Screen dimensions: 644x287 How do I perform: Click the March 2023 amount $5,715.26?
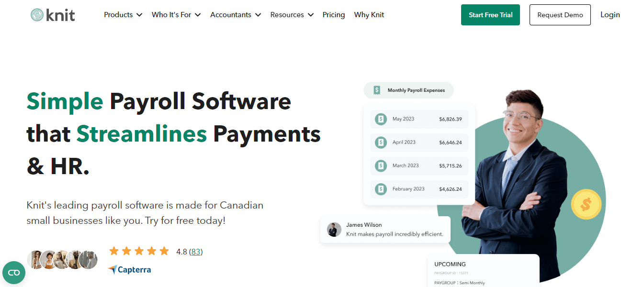click(x=451, y=166)
